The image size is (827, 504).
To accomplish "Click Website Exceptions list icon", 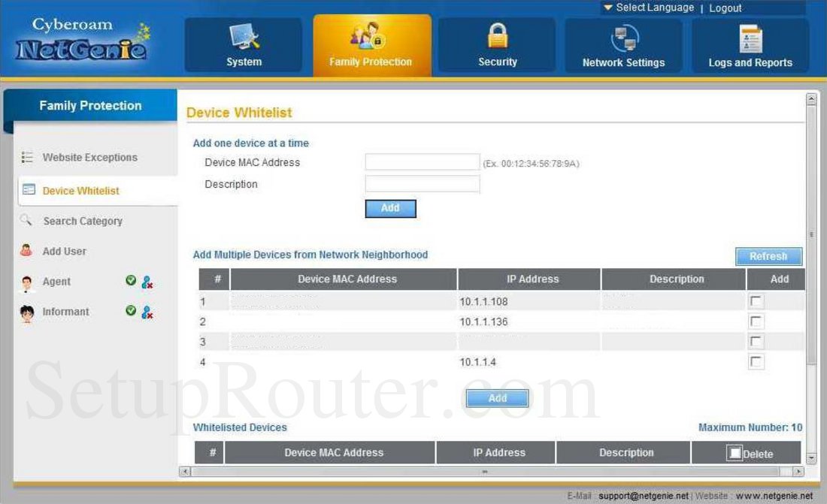I will (x=27, y=157).
